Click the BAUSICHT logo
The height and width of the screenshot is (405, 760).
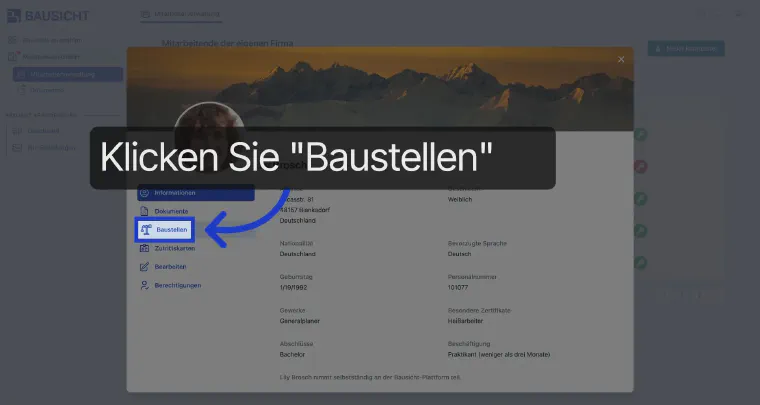tap(48, 16)
